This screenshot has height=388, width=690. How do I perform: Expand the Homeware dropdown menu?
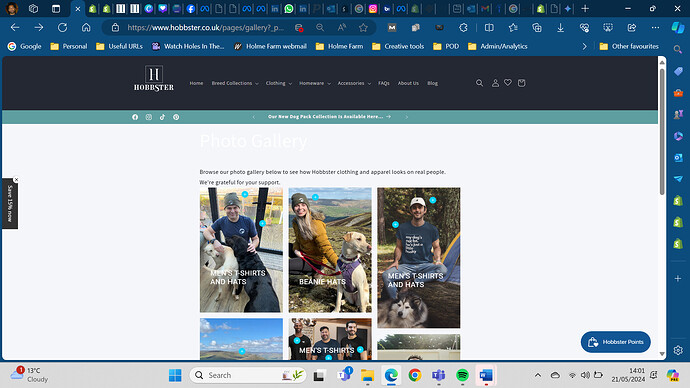point(315,83)
